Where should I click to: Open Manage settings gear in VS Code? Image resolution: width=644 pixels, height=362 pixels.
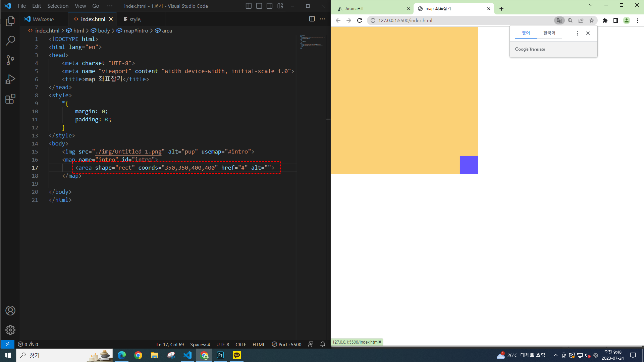click(10, 330)
